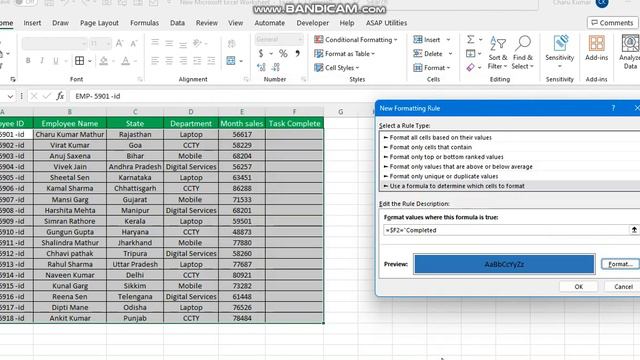Select 'Format all cells based on values' rule
640x360 pixels.
509,138
